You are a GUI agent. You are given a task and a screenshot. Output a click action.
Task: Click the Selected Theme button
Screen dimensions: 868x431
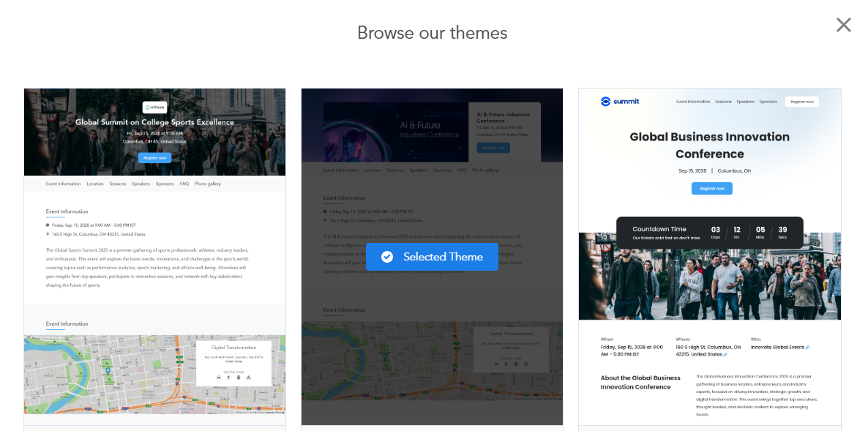pyautogui.click(x=432, y=257)
